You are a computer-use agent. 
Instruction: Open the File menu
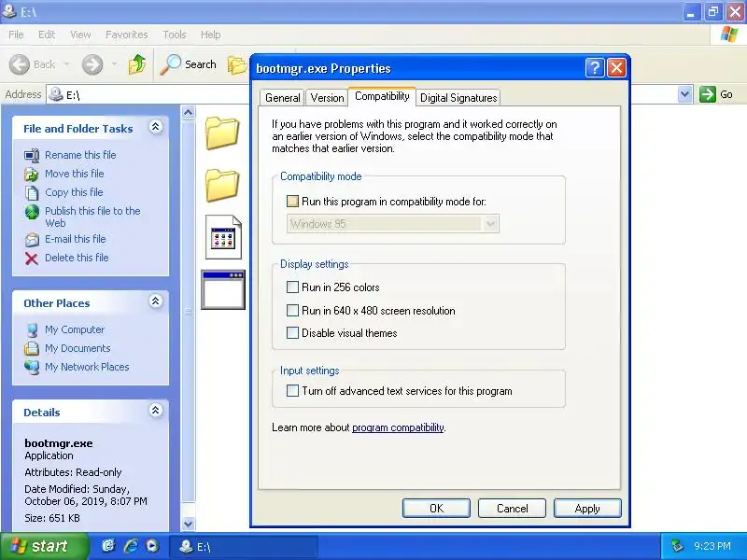tap(16, 35)
